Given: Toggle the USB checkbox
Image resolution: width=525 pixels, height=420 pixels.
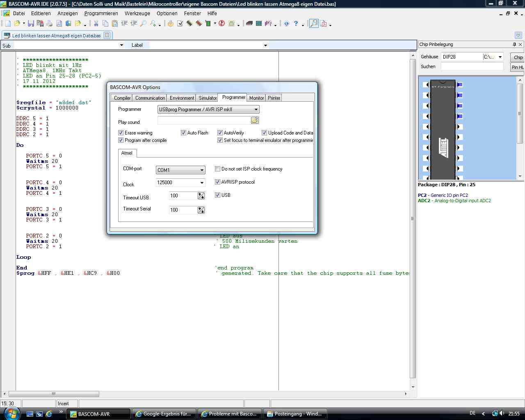Looking at the screenshot, I should click(218, 195).
